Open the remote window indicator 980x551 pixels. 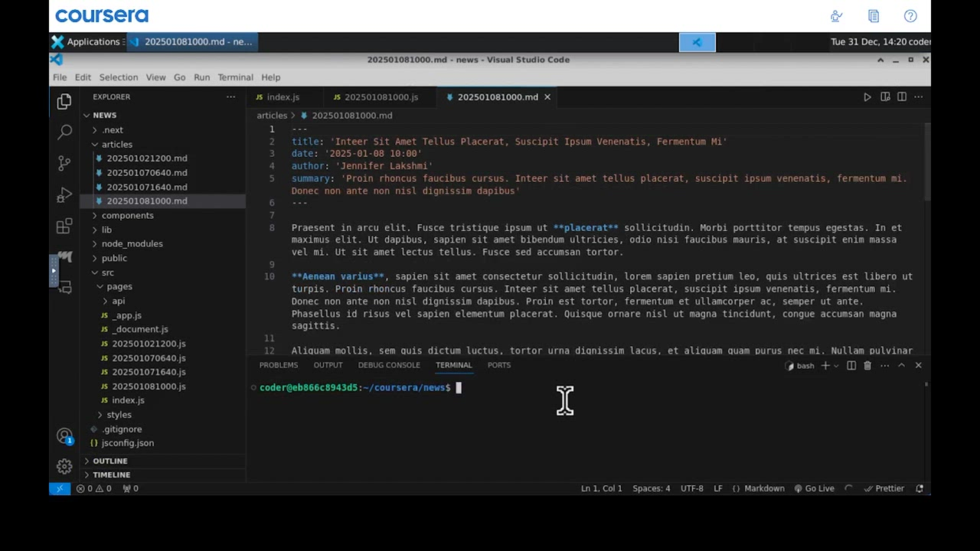click(x=60, y=488)
